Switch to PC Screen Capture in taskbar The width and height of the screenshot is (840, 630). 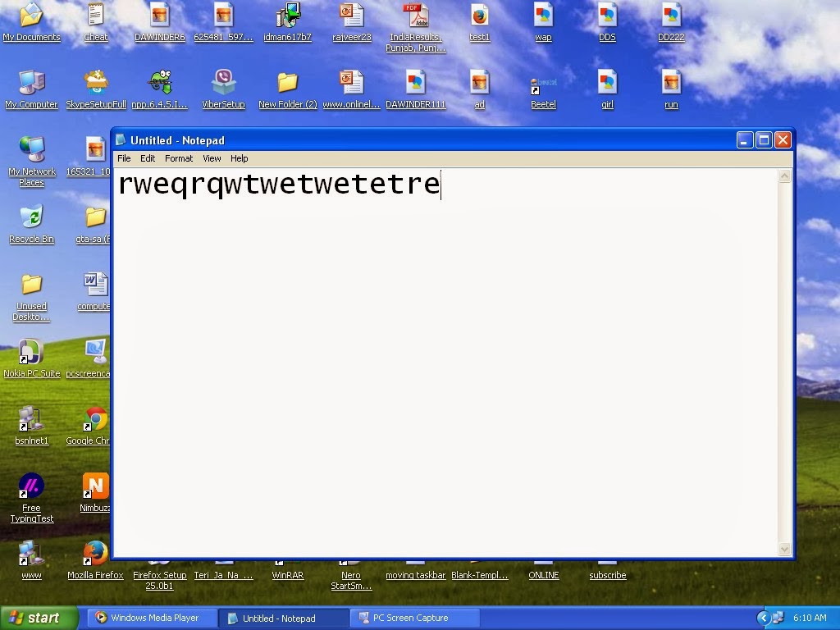click(414, 618)
